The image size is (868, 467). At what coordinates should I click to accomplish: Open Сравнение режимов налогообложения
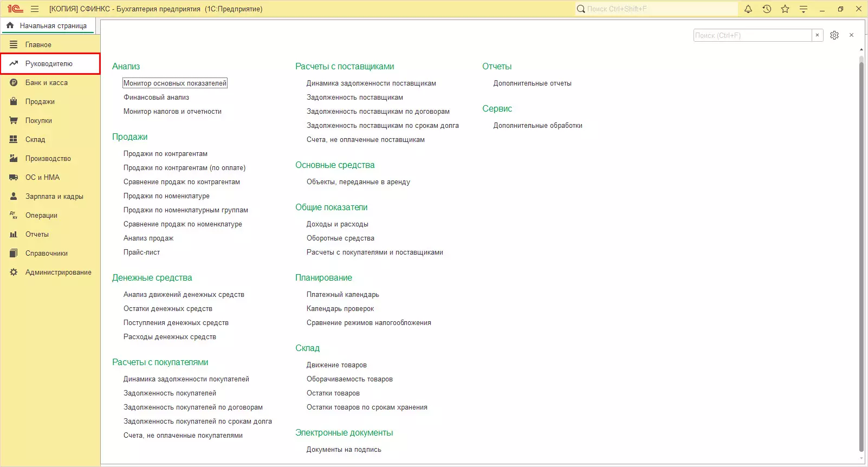click(369, 323)
